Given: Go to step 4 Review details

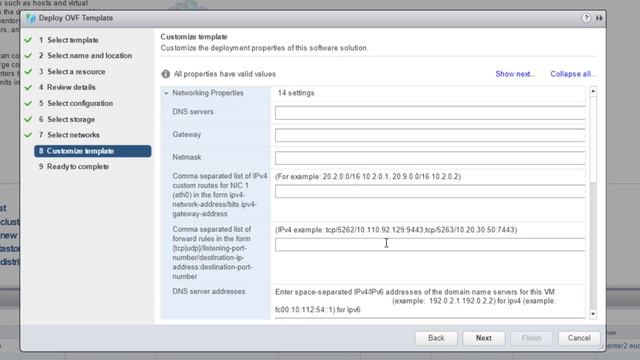Looking at the screenshot, I should [x=67, y=87].
